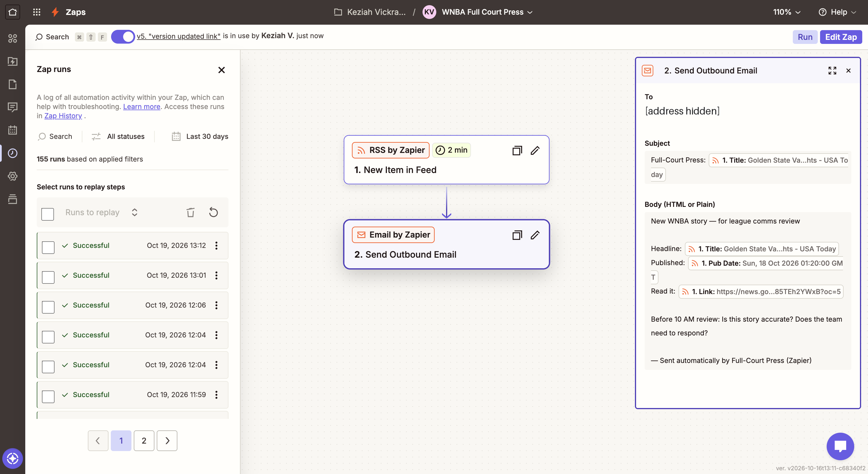Go to page 2 of runs
Viewport: 868px width, 474px height.
[144, 441]
